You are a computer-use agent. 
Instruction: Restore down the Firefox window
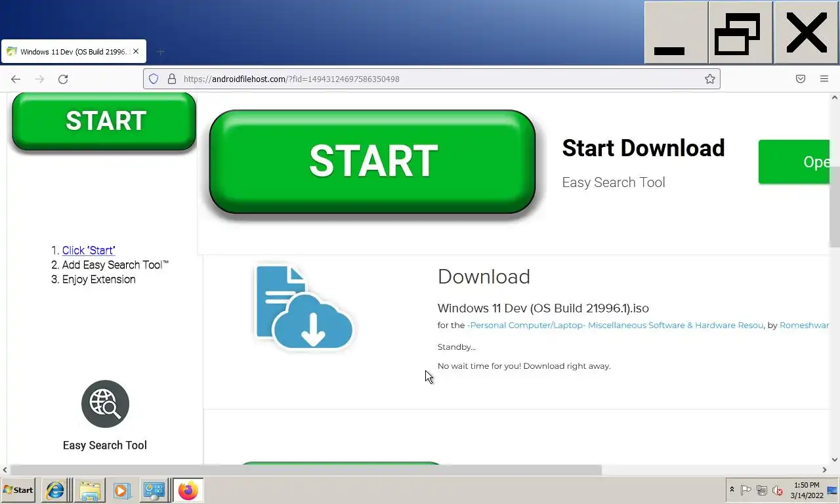click(740, 33)
